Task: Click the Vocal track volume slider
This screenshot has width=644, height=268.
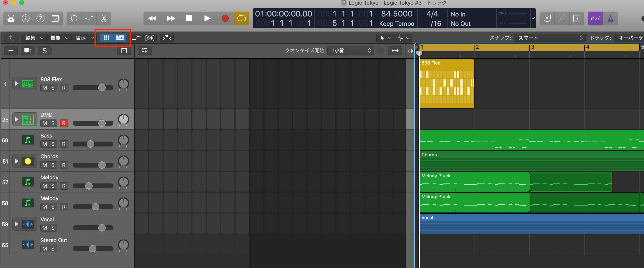Action: click(93, 228)
